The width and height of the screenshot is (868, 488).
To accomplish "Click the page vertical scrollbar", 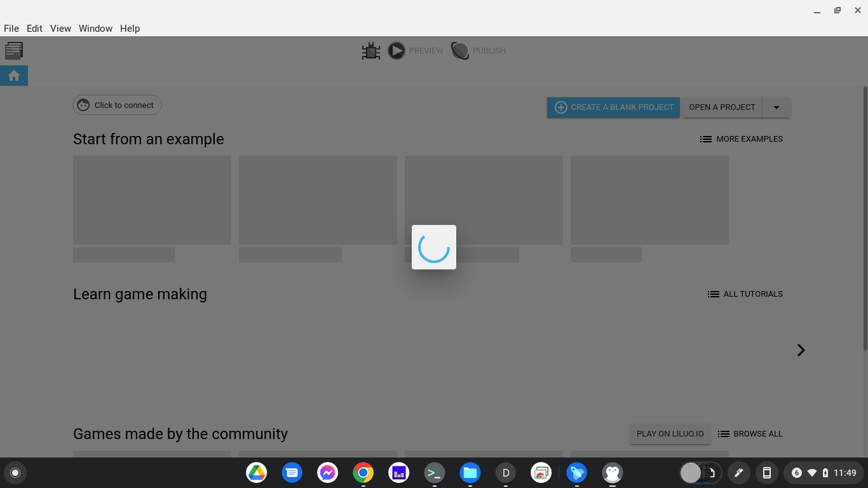I will pos(865,218).
